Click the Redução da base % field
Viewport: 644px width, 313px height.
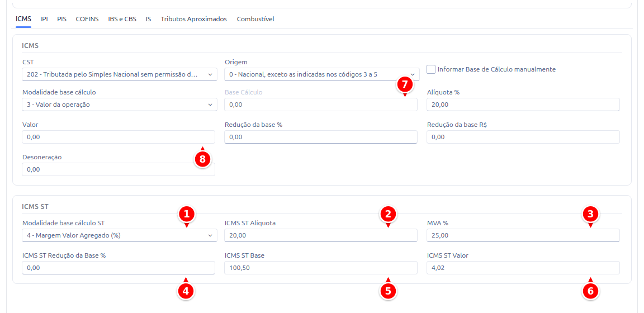click(x=321, y=137)
